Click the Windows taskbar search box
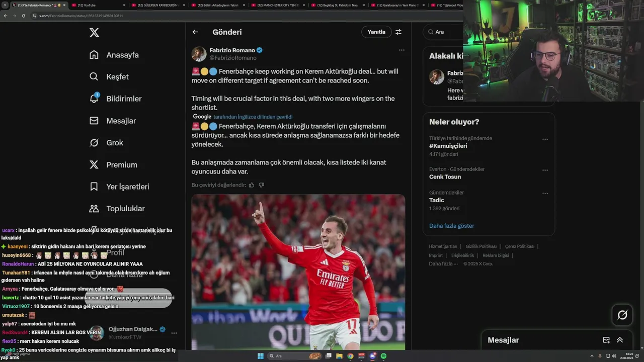Screen dimensions: 644x362 294,356
